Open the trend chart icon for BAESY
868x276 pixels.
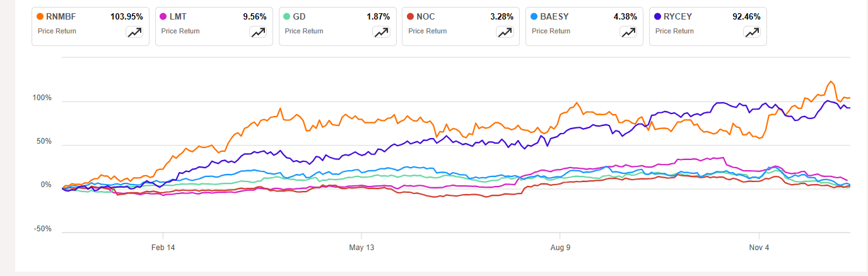628,33
